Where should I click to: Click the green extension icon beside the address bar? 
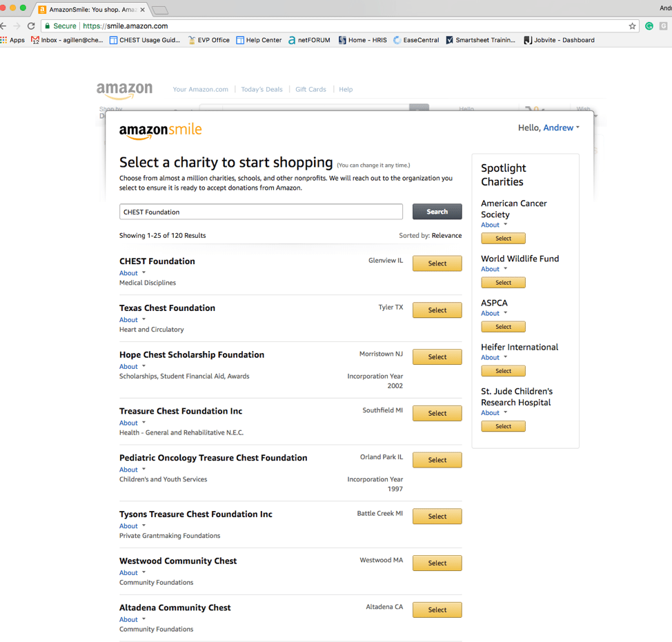point(649,25)
